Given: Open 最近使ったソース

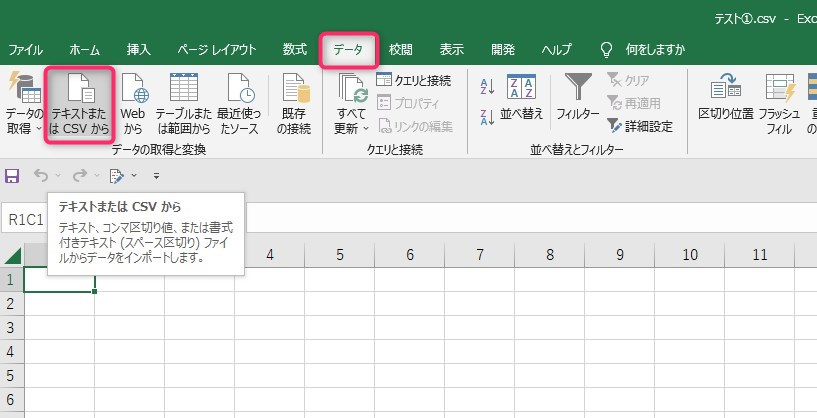Looking at the screenshot, I should pos(240,104).
